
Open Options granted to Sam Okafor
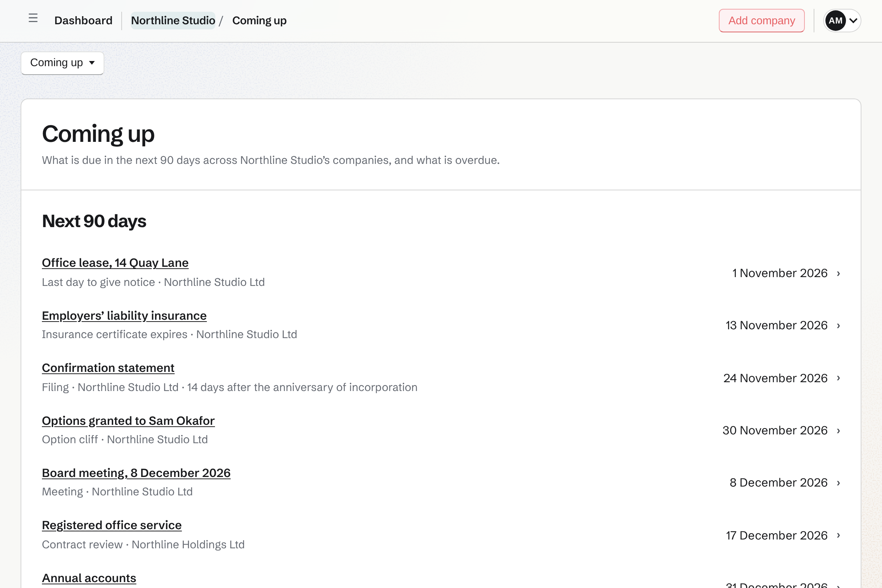[128, 421]
